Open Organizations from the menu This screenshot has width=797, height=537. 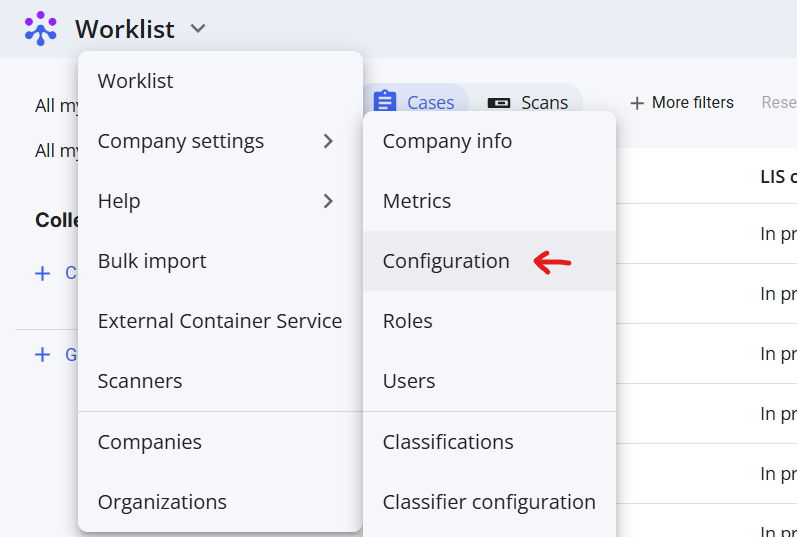162,502
